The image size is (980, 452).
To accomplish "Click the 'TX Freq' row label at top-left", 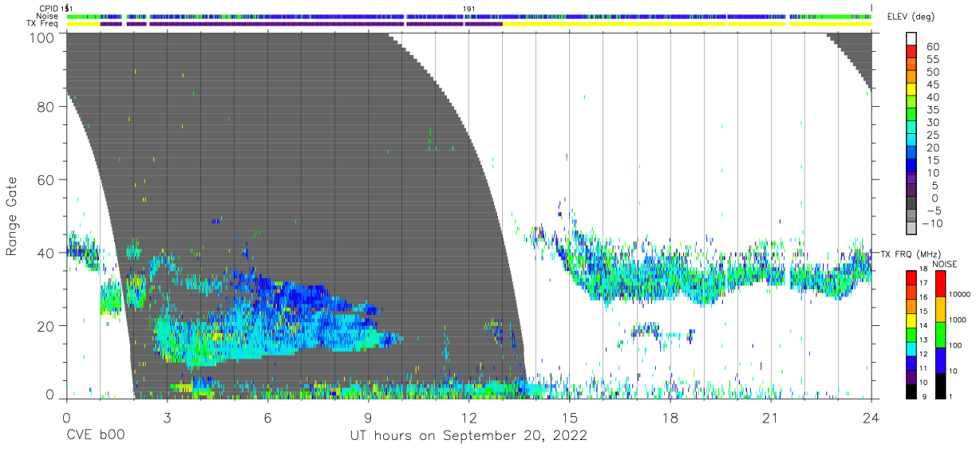I will click(x=43, y=23).
